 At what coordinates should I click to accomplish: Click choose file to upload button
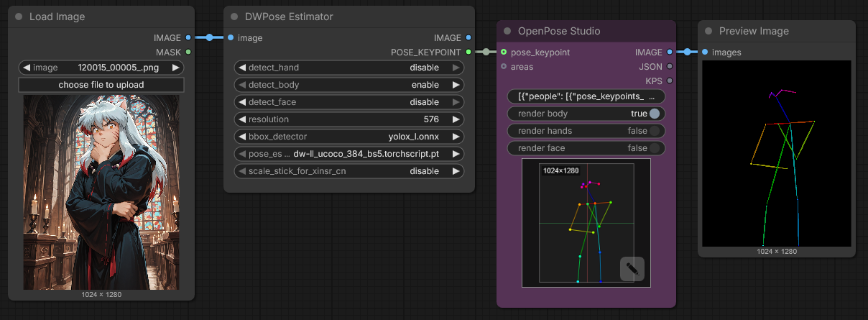pyautogui.click(x=101, y=85)
